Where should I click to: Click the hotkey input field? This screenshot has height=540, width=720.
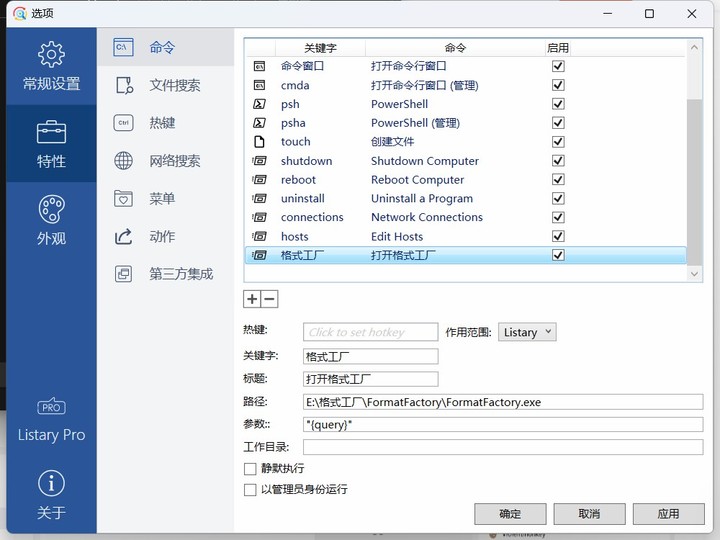point(370,332)
